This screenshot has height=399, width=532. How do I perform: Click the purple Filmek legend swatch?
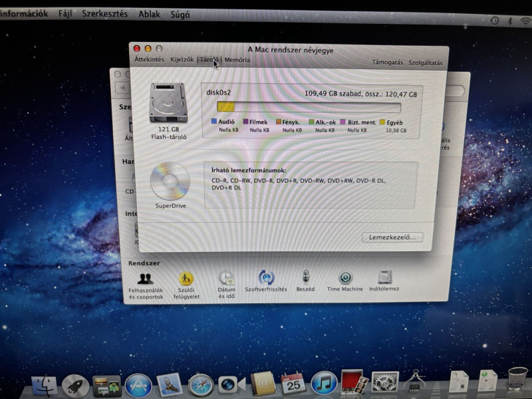[x=245, y=122]
